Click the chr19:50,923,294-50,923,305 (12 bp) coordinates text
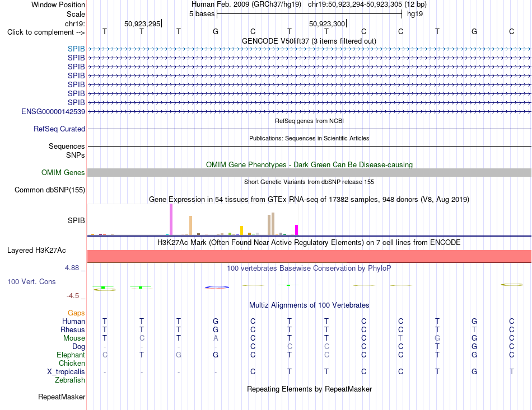This screenshot has width=532, height=410. 367,4
